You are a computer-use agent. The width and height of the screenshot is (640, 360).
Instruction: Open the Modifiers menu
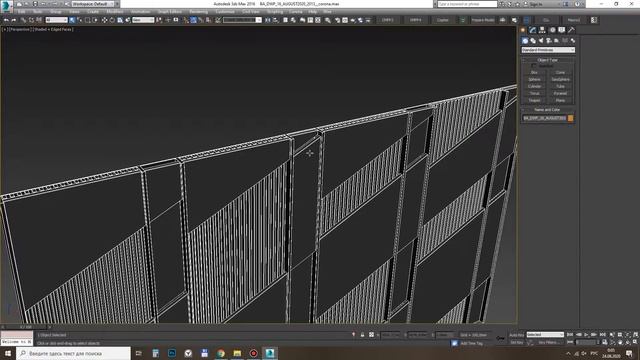point(115,12)
